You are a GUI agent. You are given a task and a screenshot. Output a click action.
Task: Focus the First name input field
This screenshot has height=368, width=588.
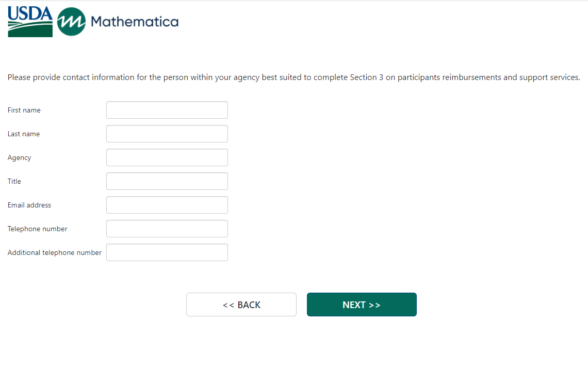click(167, 110)
